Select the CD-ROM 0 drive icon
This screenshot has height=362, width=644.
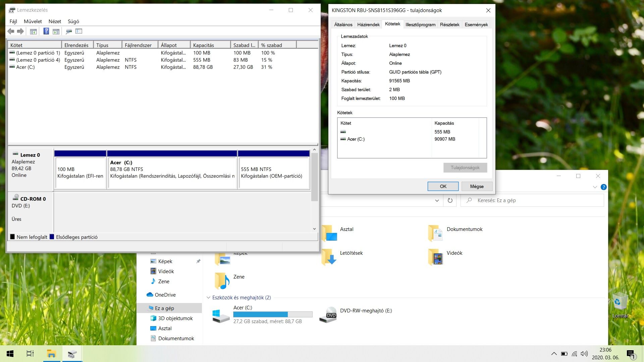(15, 197)
